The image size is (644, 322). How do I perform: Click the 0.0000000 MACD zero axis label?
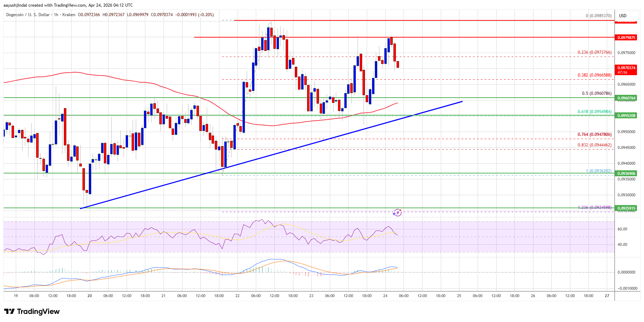pos(626,272)
